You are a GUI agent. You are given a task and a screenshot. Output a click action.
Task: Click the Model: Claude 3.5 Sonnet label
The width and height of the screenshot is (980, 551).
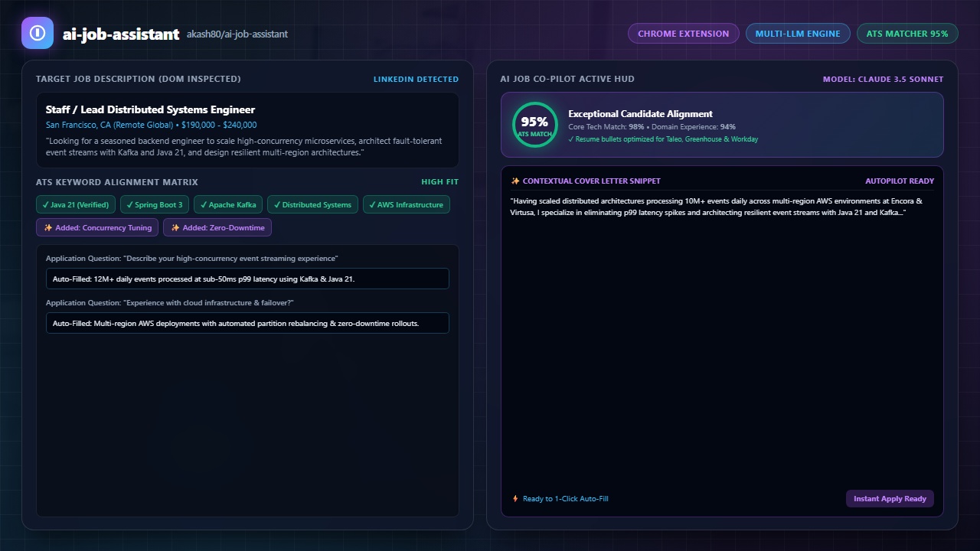coord(884,79)
